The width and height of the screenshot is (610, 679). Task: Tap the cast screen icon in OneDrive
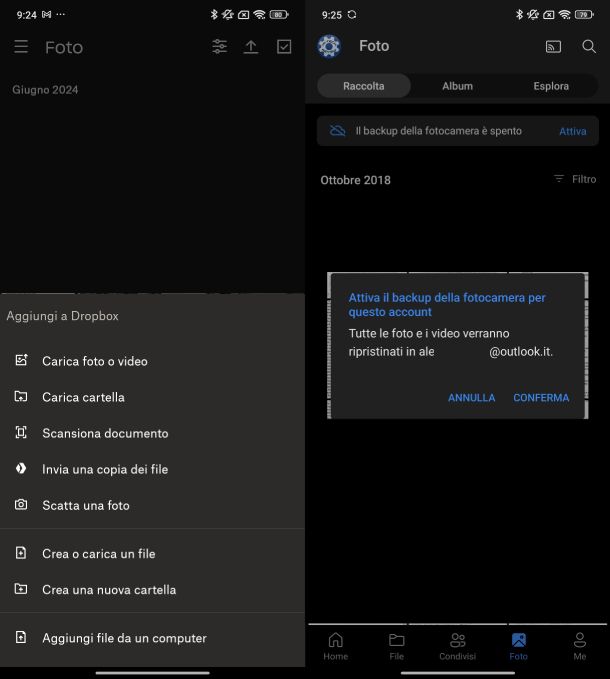point(553,46)
